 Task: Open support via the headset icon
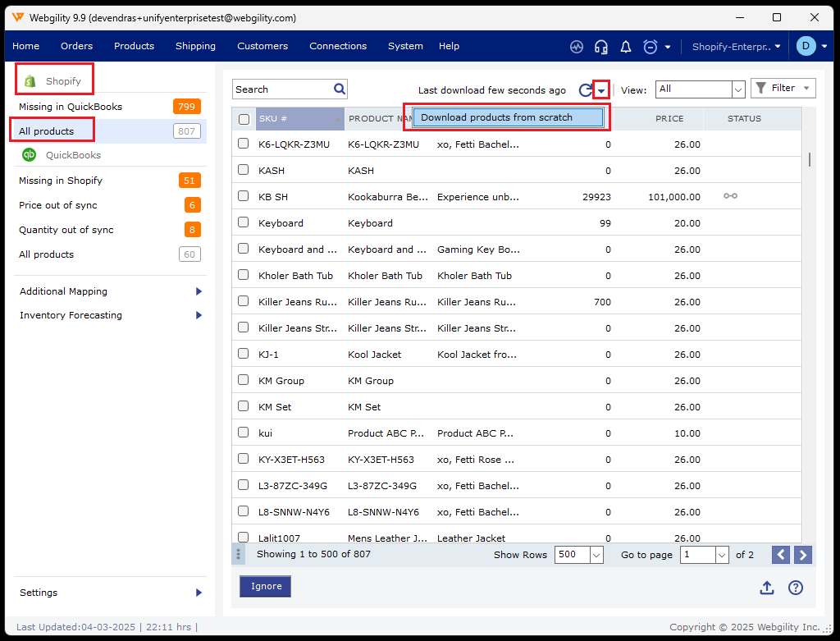pyautogui.click(x=600, y=47)
